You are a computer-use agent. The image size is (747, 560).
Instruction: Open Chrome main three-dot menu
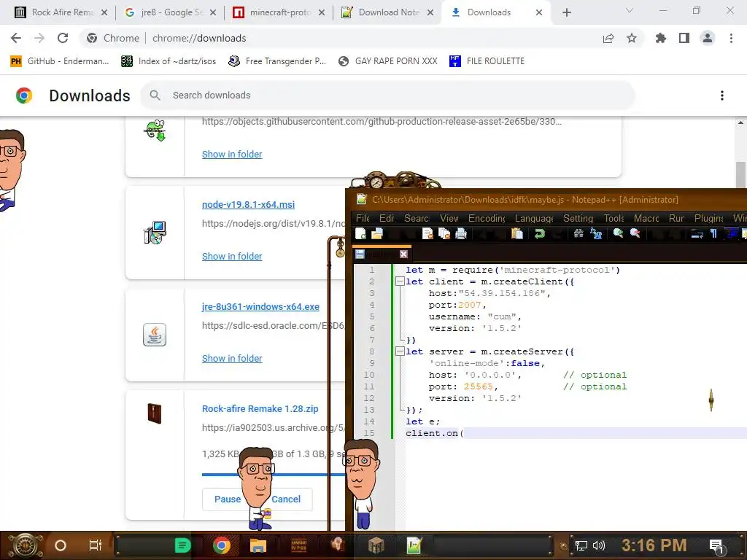(x=731, y=38)
